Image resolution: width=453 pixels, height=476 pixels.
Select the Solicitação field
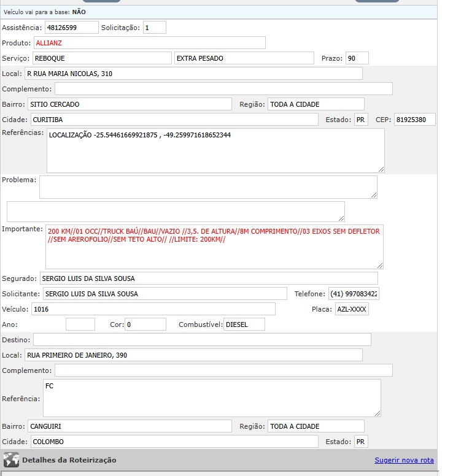tap(154, 28)
